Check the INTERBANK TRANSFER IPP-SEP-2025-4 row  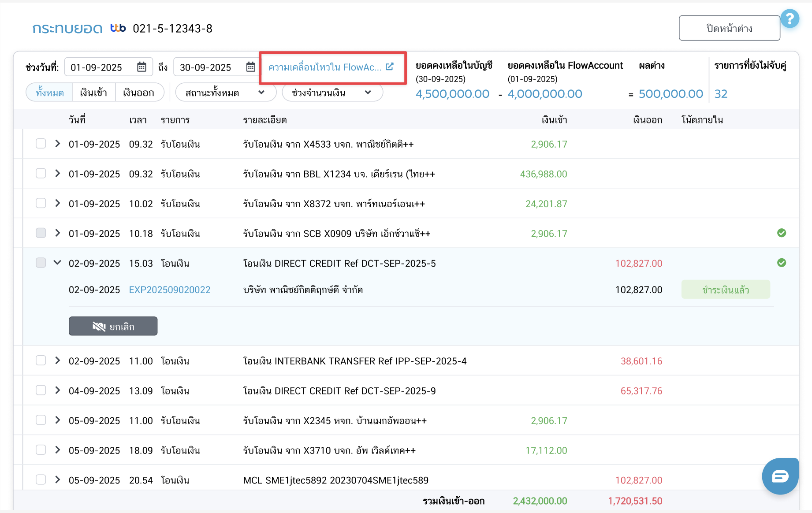coord(41,361)
